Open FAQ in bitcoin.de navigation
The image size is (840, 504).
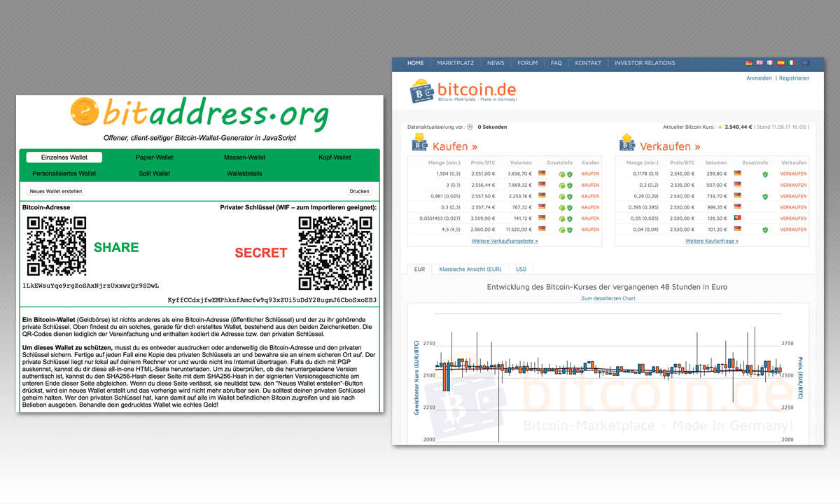(556, 63)
